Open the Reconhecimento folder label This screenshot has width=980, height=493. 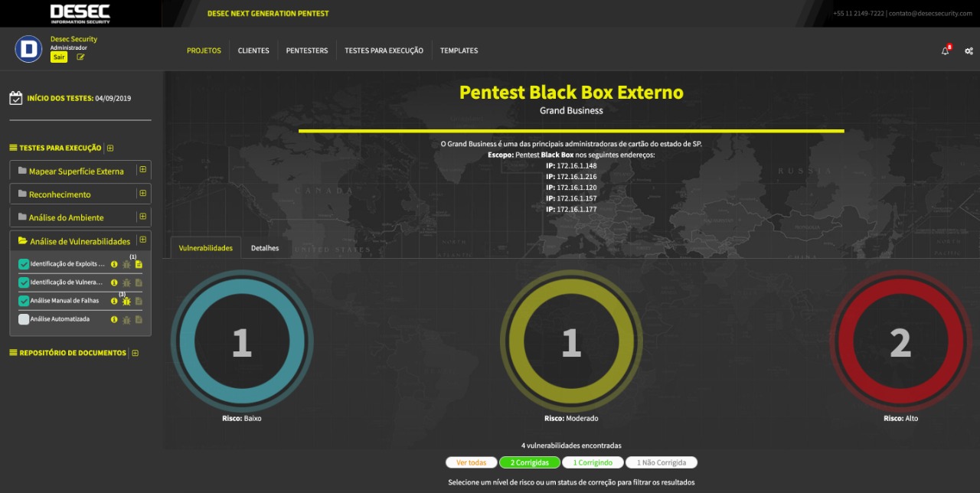click(x=60, y=194)
